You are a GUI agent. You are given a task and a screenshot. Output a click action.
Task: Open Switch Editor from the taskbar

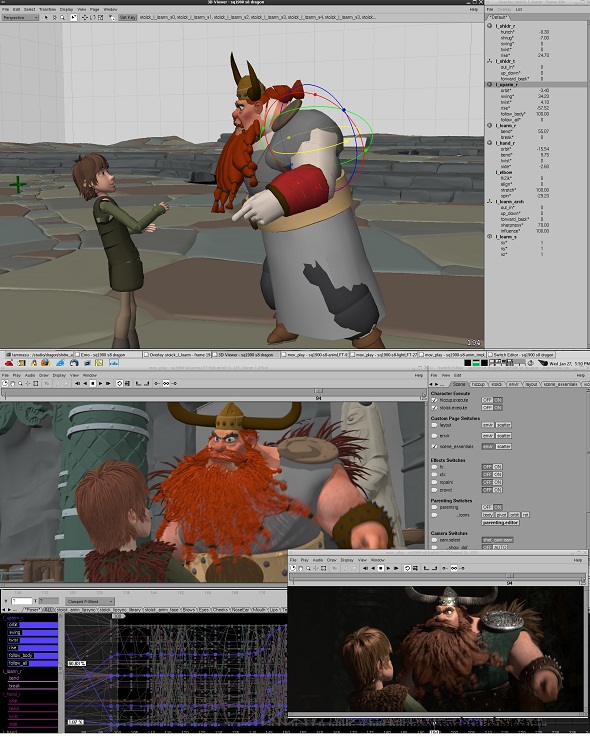click(521, 355)
